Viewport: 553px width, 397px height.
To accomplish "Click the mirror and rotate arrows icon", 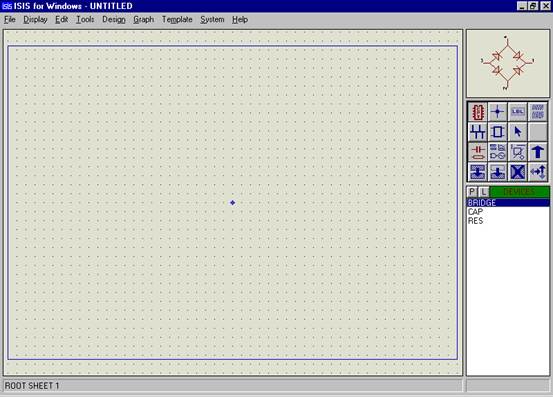I will click(x=537, y=172).
